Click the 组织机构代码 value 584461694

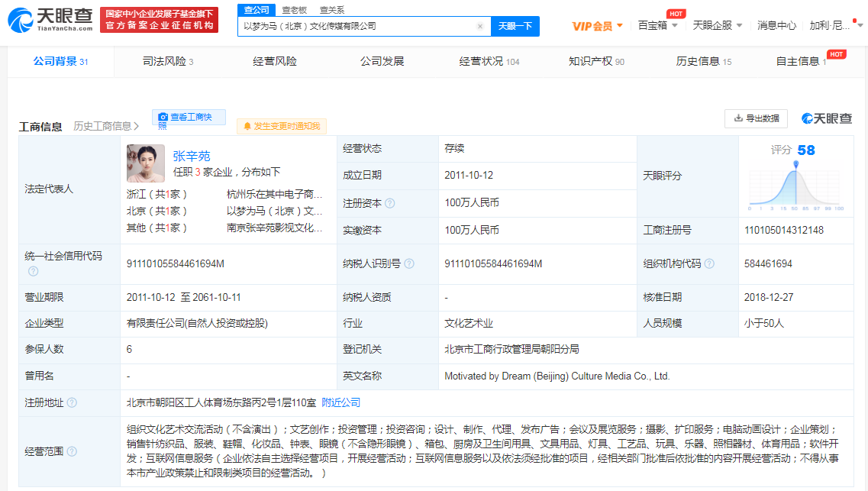coord(768,263)
